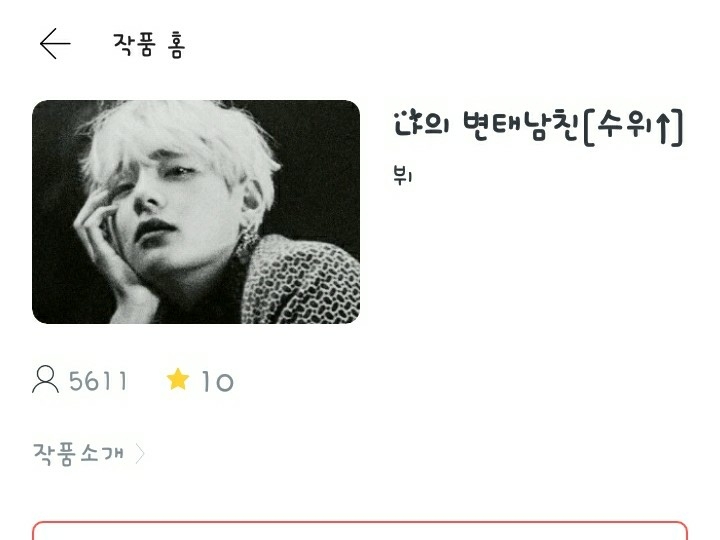Tap the yellow star rating icon
Screen dimensions: 720x540
[x=178, y=379]
